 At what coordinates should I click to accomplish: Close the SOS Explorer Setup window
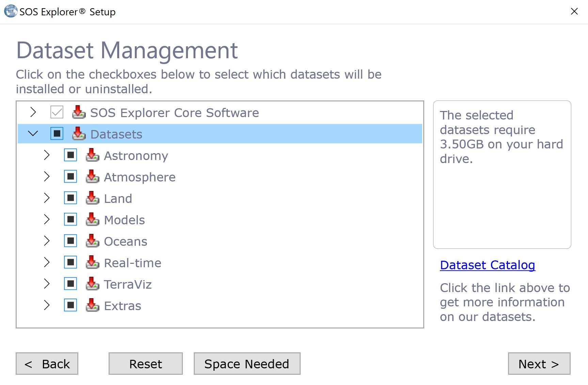coord(574,11)
